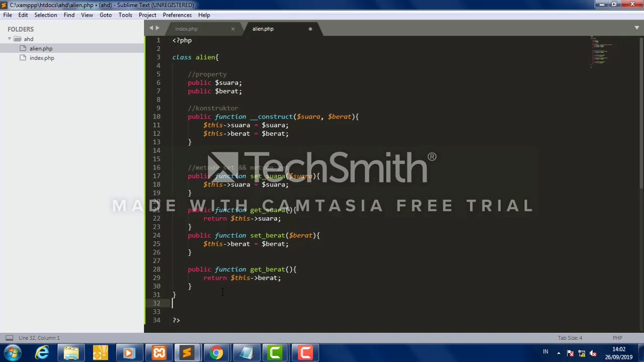
Task: Click the muted volume tray icon
Action: click(x=593, y=353)
